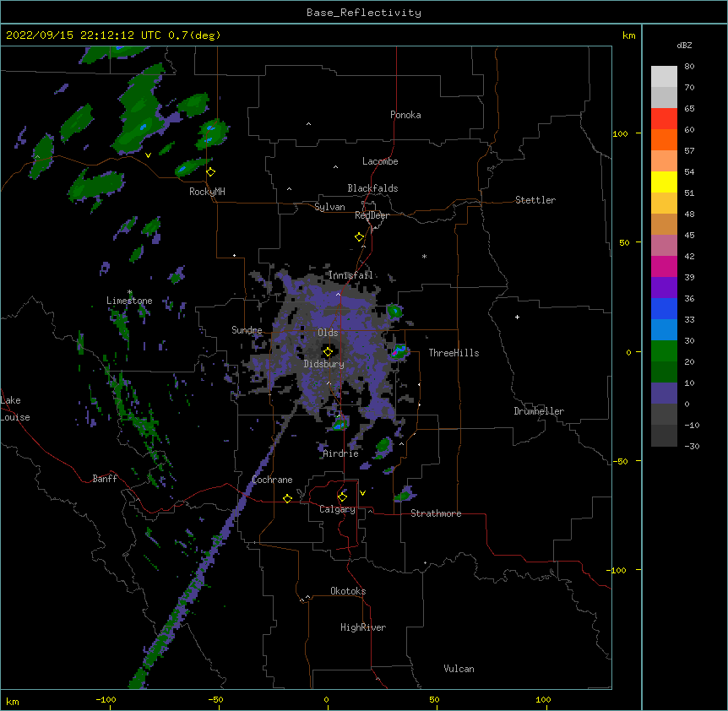This screenshot has width=728, height=711.
Task: Select the Innisfail label
Action: coord(350,275)
